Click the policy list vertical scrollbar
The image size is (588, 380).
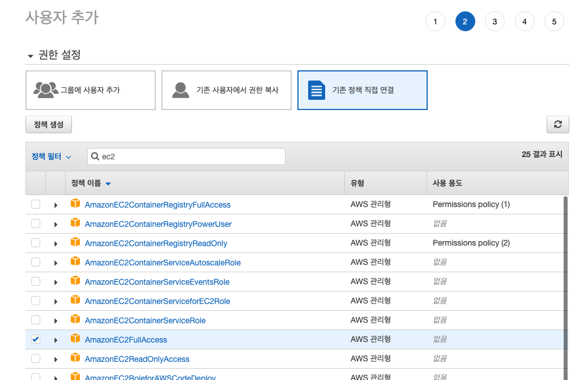tap(565, 288)
